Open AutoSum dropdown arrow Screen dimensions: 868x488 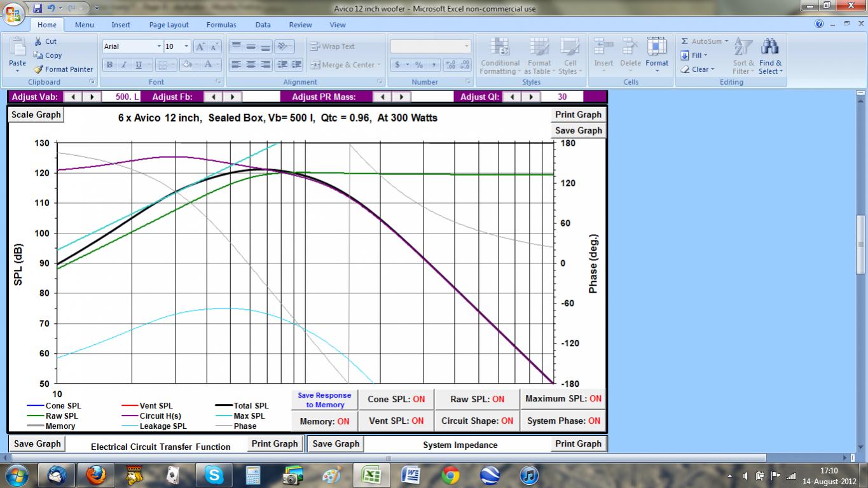point(726,41)
